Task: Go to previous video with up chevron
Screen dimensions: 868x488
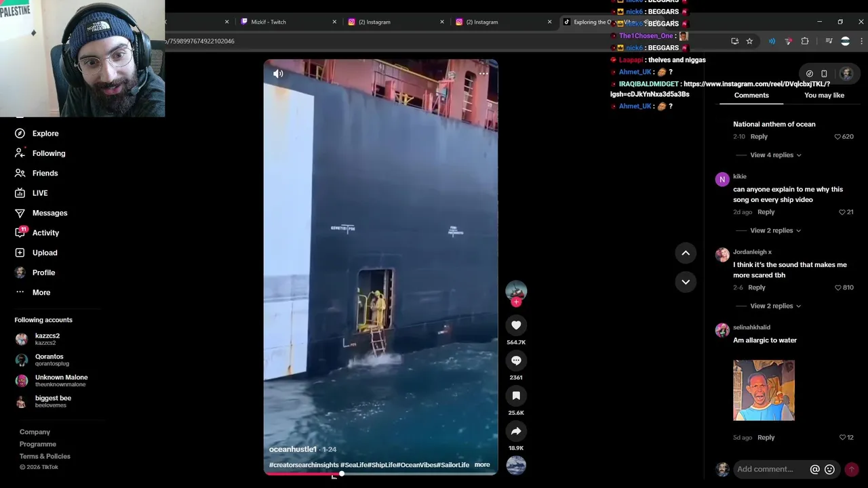Action: click(x=686, y=253)
